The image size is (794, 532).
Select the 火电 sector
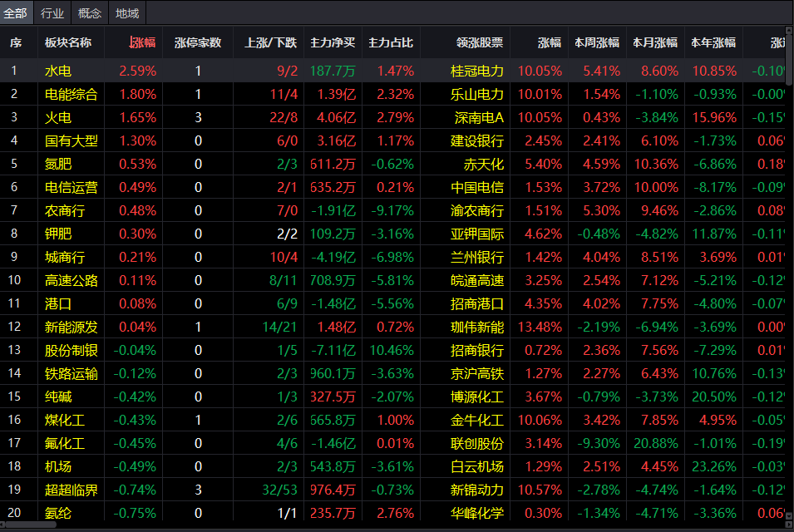57,117
